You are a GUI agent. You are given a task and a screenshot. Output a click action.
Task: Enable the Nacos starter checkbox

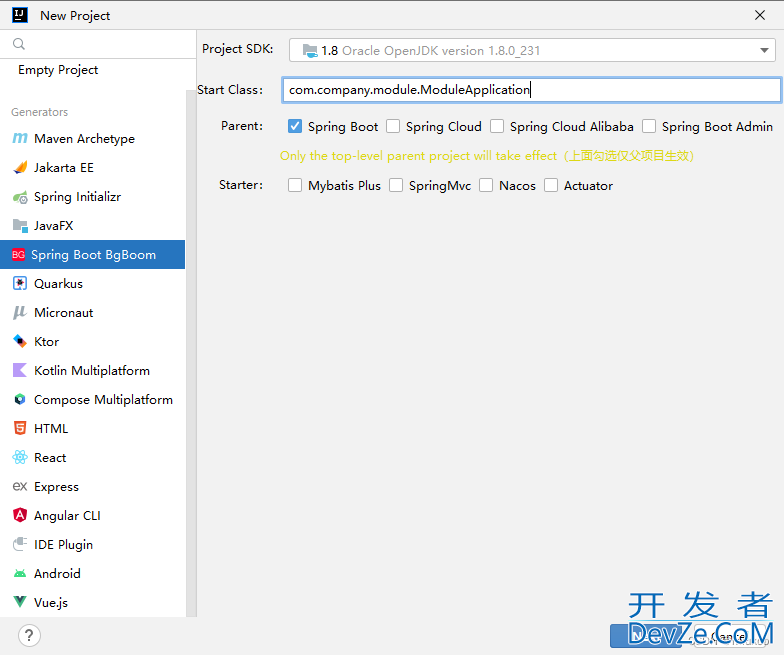click(486, 186)
